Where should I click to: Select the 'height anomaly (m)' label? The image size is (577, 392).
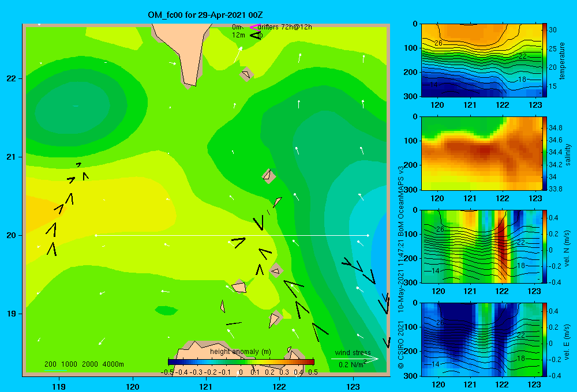241,352
